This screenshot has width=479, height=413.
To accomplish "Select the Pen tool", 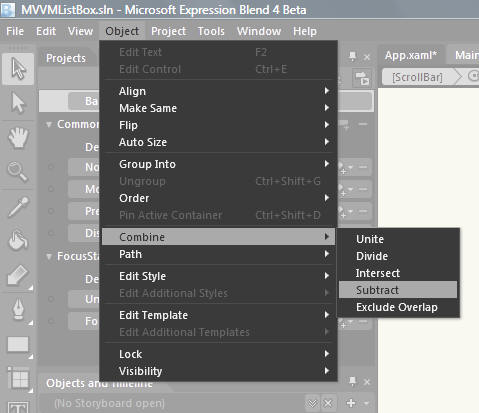I will coord(18,309).
